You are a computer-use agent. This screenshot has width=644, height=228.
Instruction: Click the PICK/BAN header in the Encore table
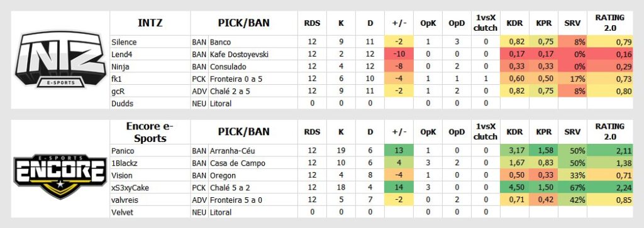[x=244, y=132]
